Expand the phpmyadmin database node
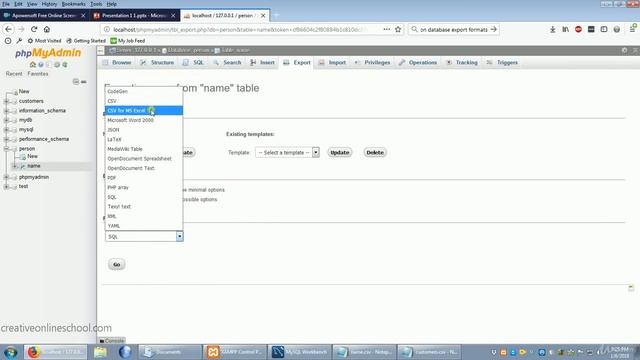The width and height of the screenshot is (640, 360). click(7, 177)
